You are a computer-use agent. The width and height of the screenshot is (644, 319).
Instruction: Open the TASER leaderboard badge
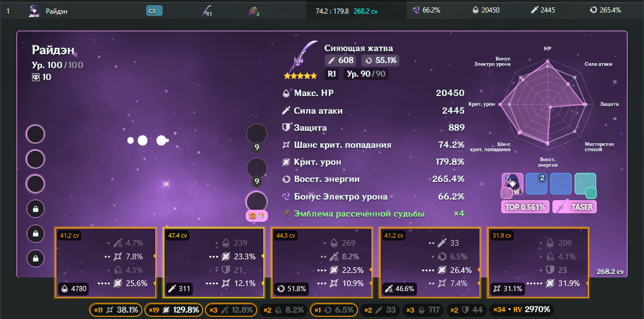pyautogui.click(x=575, y=208)
